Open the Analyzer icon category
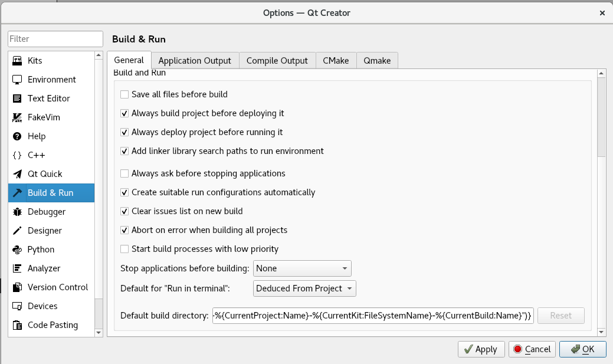The image size is (613, 364). pyautogui.click(x=17, y=268)
